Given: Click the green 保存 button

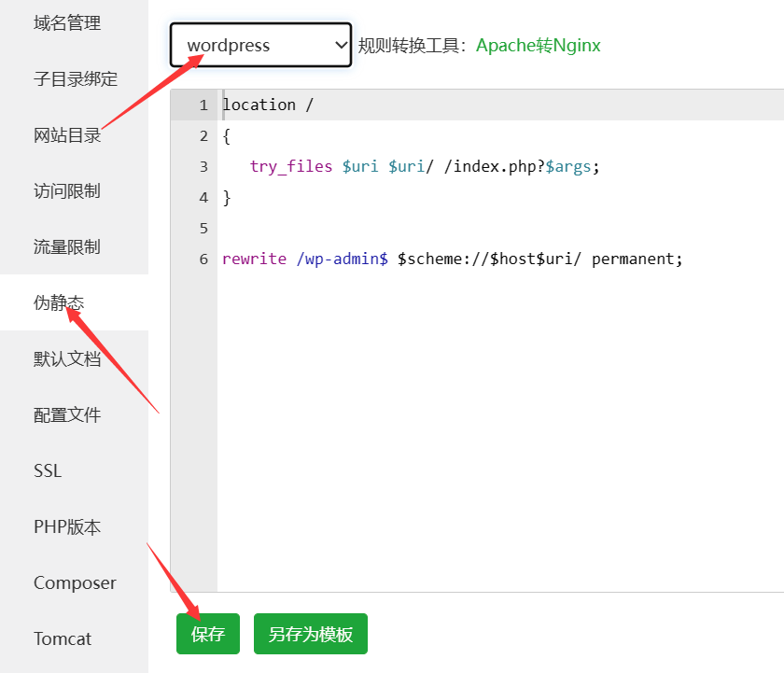Looking at the screenshot, I should [207, 635].
